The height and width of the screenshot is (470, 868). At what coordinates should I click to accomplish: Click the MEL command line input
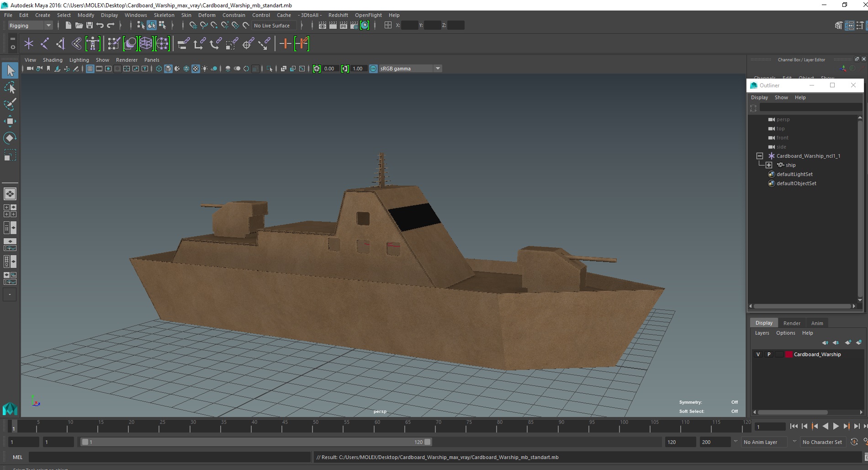click(x=169, y=457)
